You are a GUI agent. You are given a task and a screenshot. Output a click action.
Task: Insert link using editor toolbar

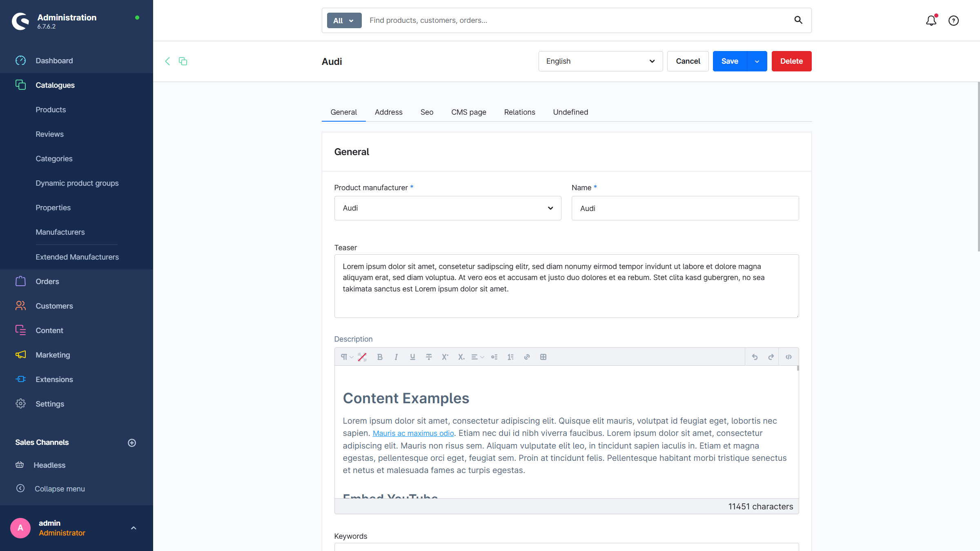[527, 357]
